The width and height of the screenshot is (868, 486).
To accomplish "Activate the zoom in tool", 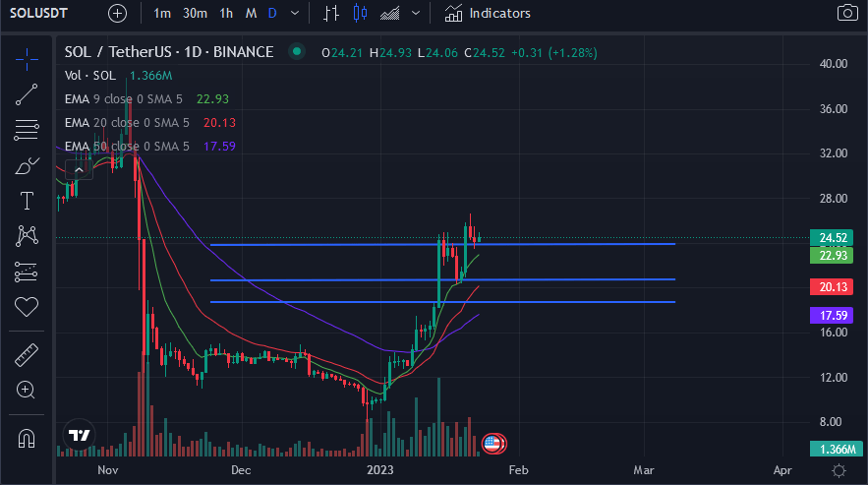I will pos(27,391).
